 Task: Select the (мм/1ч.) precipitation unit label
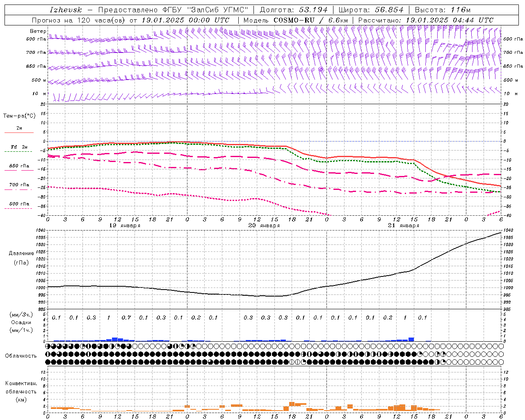pos(21,330)
